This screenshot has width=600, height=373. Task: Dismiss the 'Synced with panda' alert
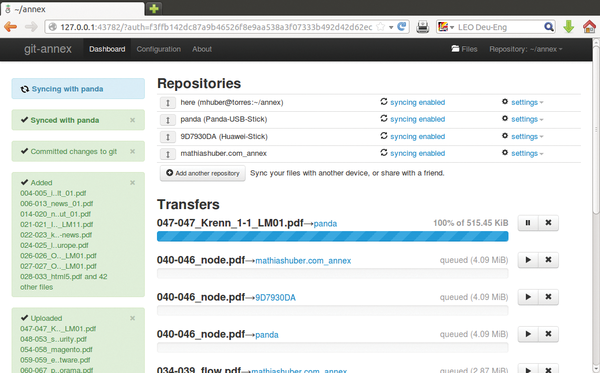(132, 120)
